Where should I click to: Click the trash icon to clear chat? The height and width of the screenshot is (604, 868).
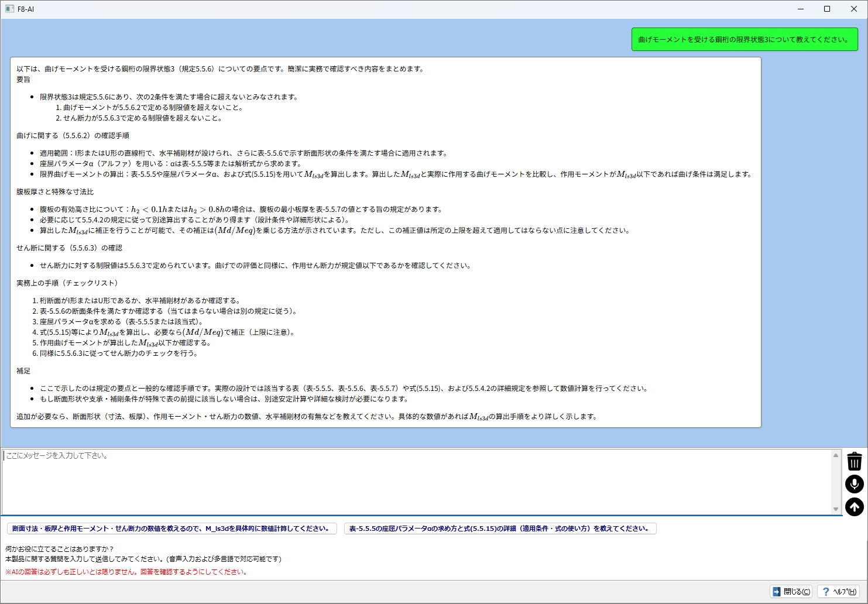pos(854,461)
